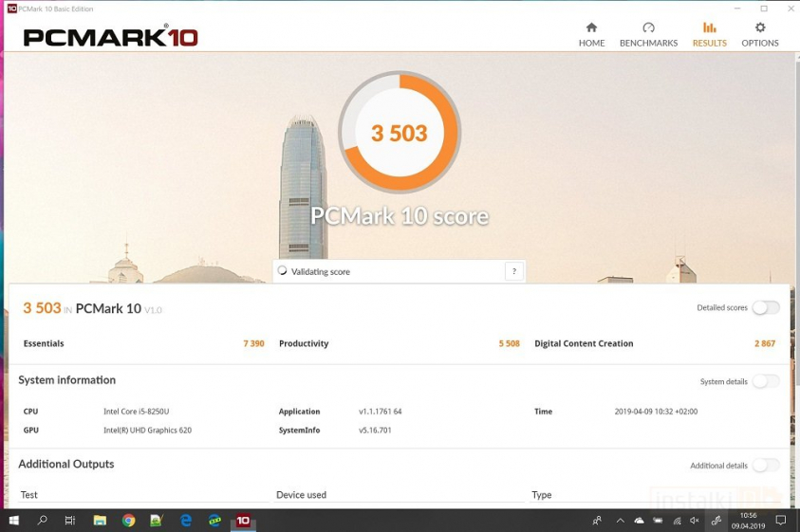Enable the Detailed scores toggle
This screenshot has width=800, height=532.
(766, 307)
